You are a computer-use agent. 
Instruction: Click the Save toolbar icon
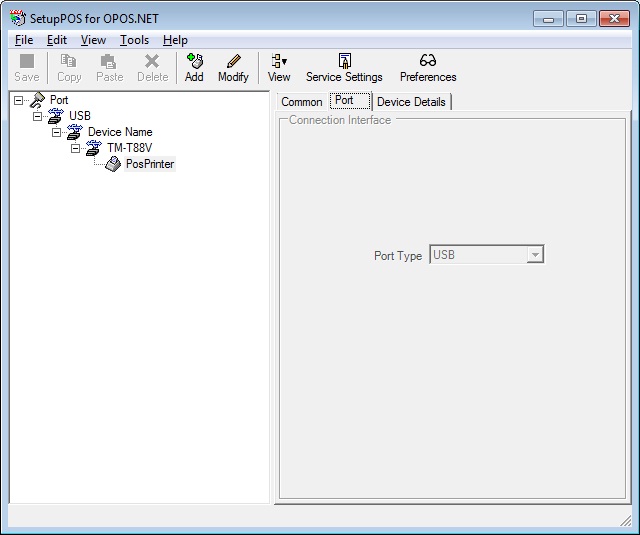[x=27, y=61]
